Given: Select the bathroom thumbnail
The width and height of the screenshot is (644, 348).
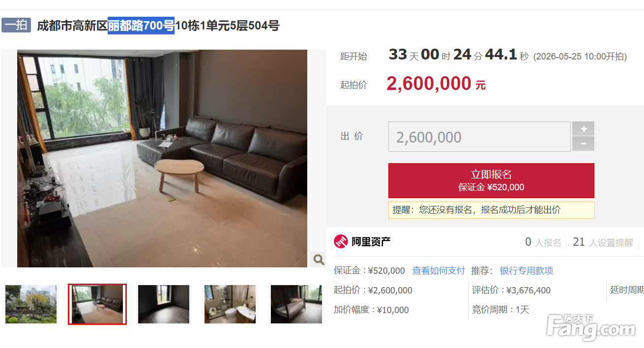Looking at the screenshot, I should tap(230, 304).
